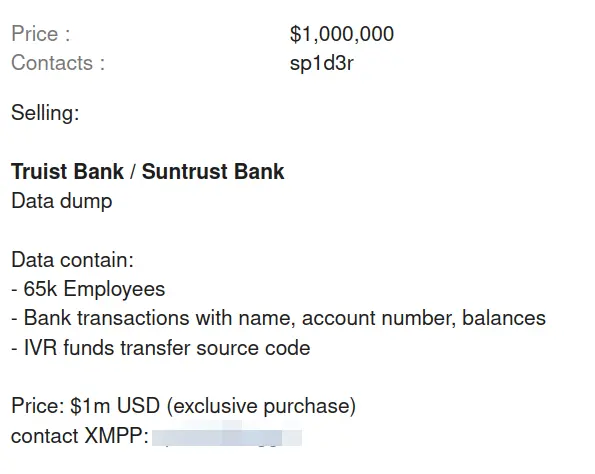Click the word Employees

(x=114, y=290)
